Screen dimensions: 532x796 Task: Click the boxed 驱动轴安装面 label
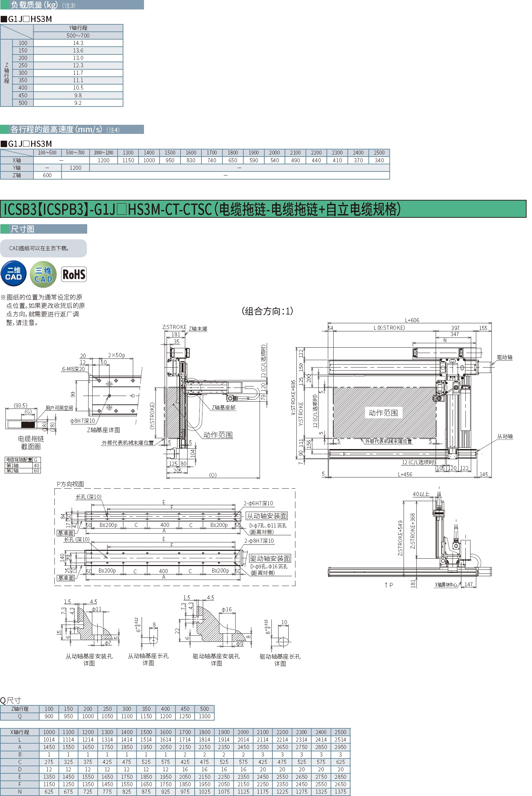pos(270,558)
